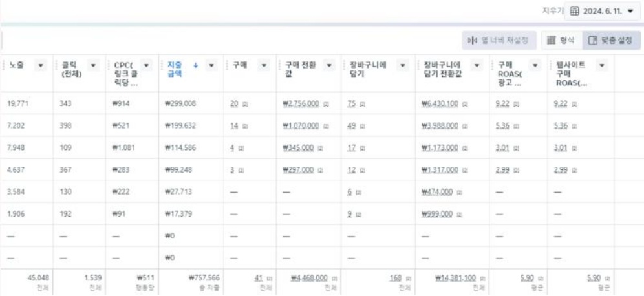Sort by the 노출 column header

pos(16,65)
